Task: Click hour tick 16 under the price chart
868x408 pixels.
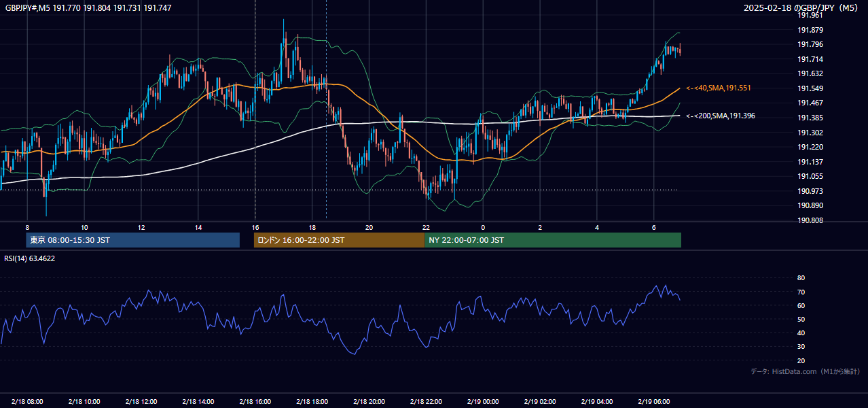Action: (255, 227)
